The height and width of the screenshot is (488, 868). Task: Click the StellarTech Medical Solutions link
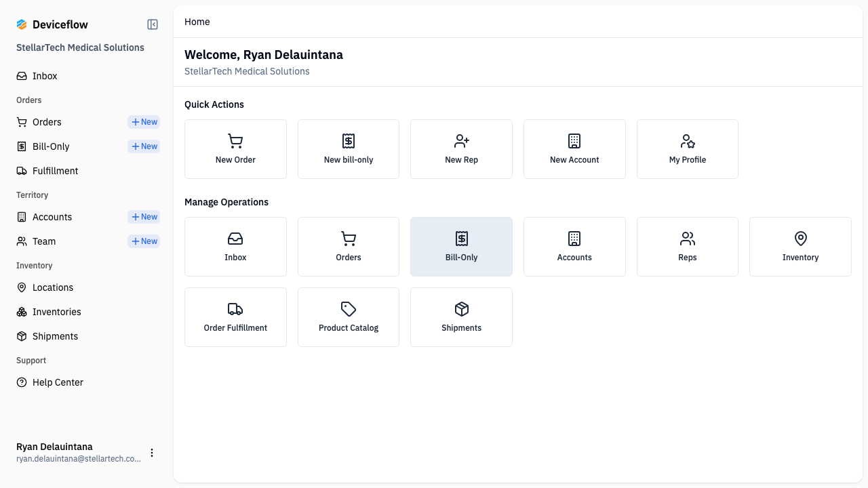[x=247, y=70]
